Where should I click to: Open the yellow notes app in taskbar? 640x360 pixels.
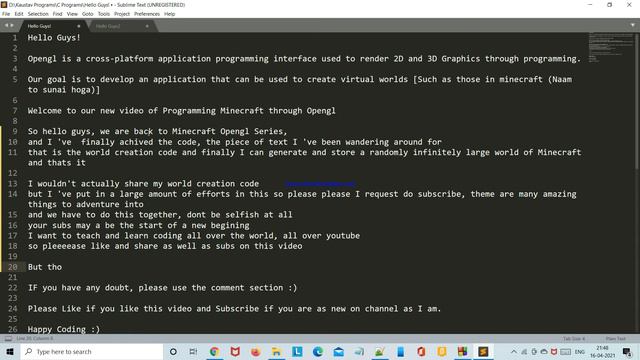(442, 351)
